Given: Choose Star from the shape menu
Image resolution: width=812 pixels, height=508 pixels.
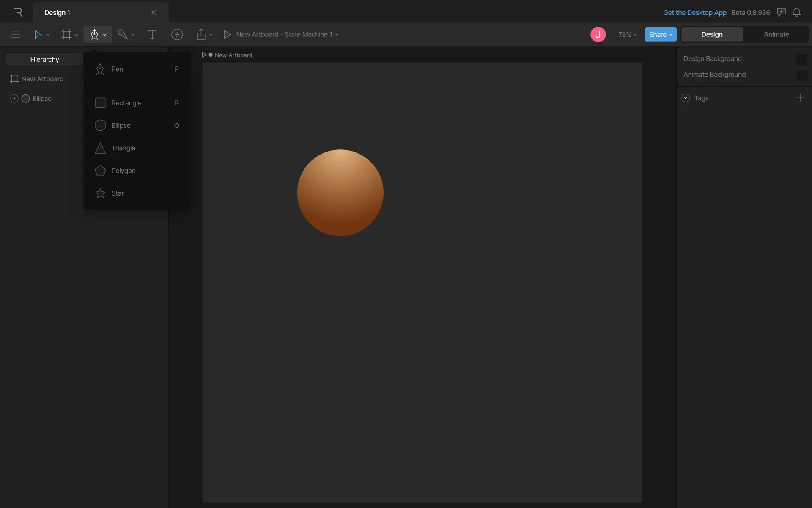Looking at the screenshot, I should [118, 193].
